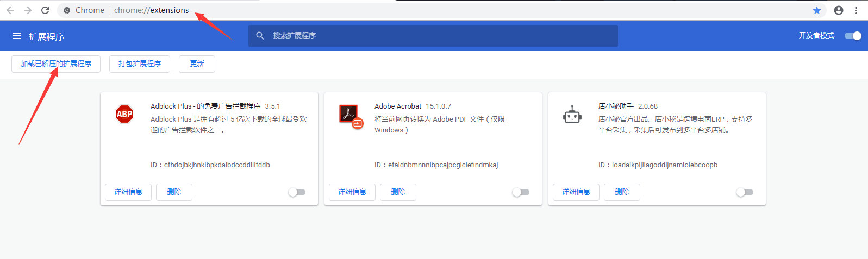Click the 店小秘助手 extension title
The width and height of the screenshot is (868, 259).
pyautogui.click(x=616, y=106)
